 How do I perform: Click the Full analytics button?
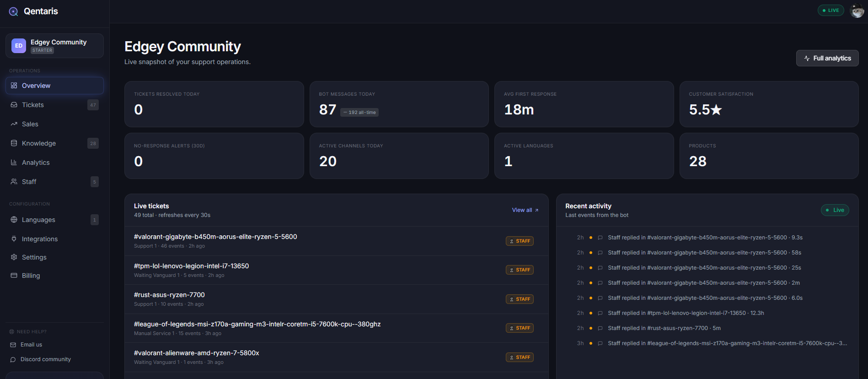pos(827,58)
